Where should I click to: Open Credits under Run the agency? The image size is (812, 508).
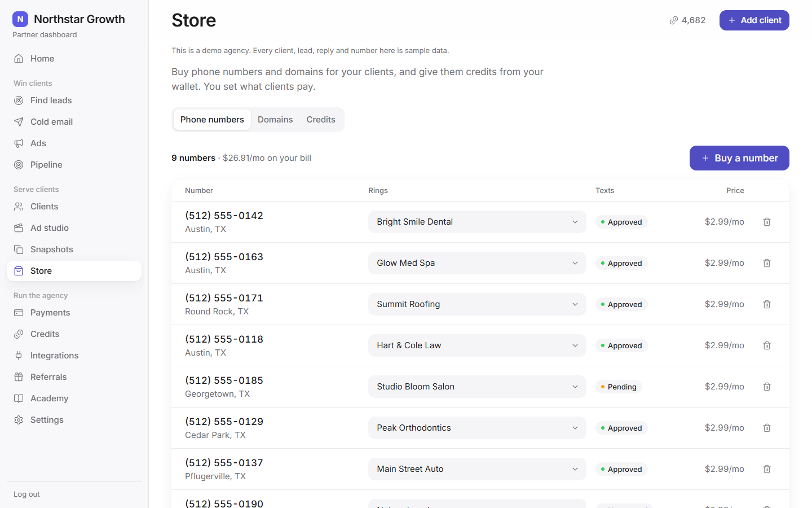click(74, 334)
